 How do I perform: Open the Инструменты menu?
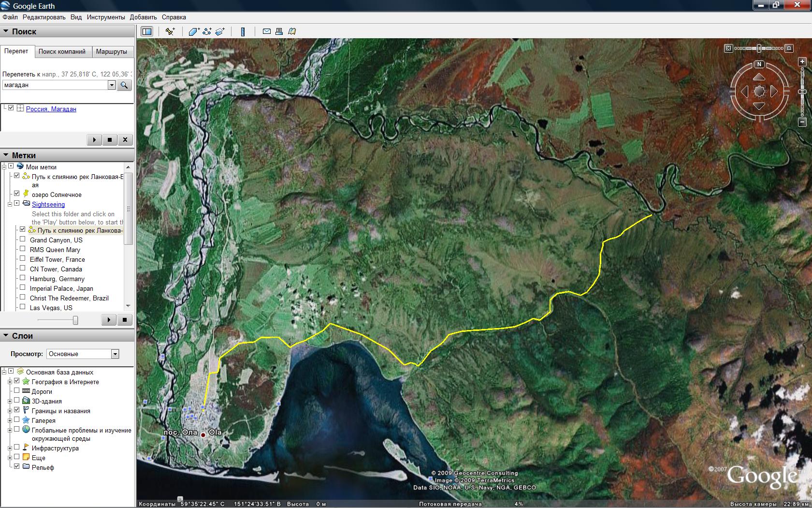click(106, 17)
